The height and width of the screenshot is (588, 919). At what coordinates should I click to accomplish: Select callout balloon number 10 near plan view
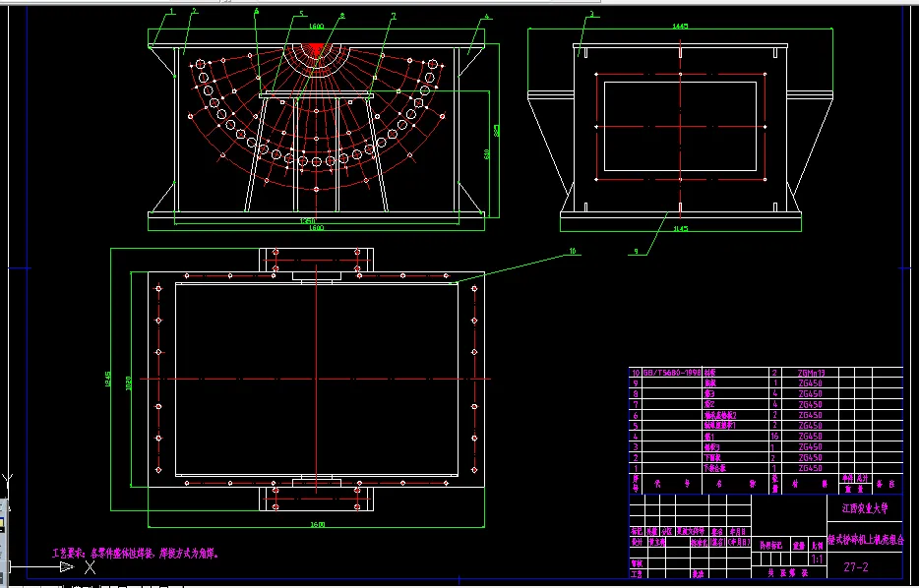(573, 251)
